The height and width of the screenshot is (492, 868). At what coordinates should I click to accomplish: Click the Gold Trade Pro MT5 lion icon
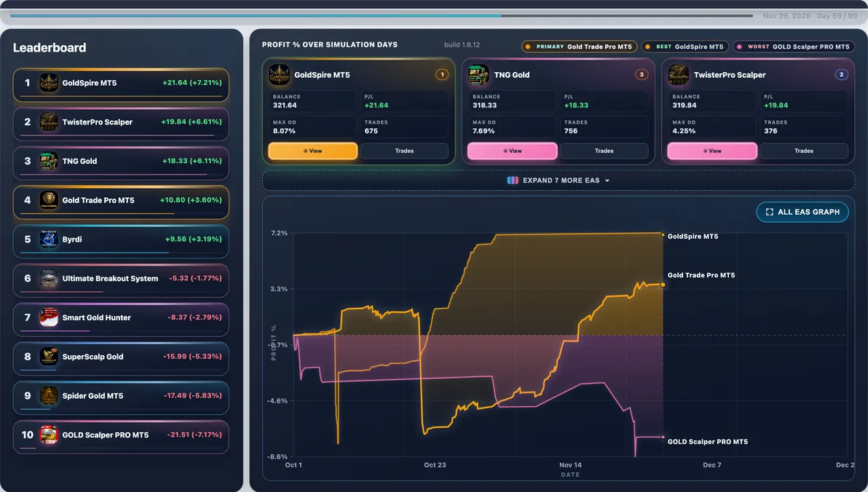pyautogui.click(x=49, y=200)
